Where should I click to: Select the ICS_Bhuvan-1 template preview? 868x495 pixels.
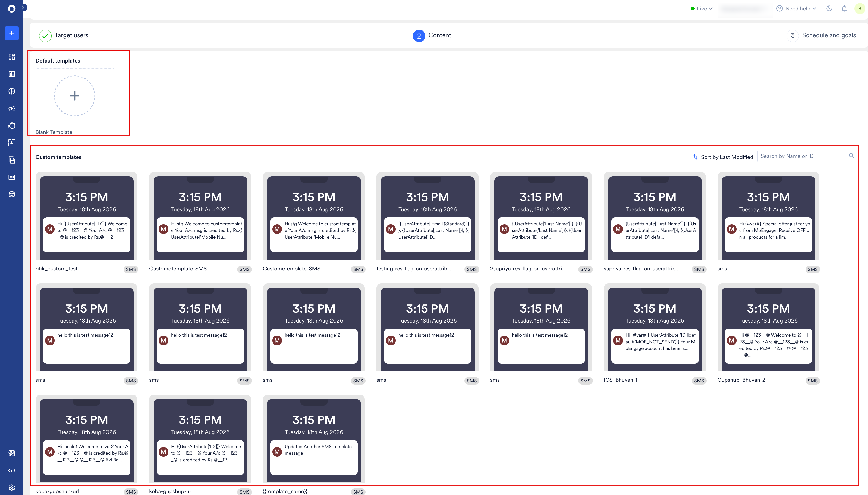click(655, 327)
